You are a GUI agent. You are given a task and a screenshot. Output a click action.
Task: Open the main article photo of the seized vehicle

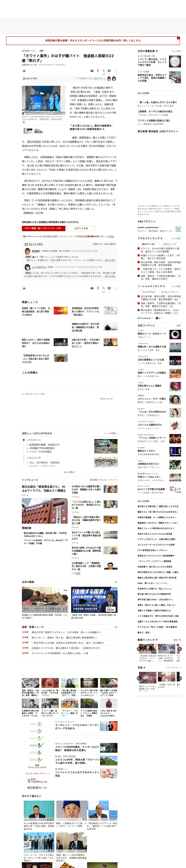point(44,100)
